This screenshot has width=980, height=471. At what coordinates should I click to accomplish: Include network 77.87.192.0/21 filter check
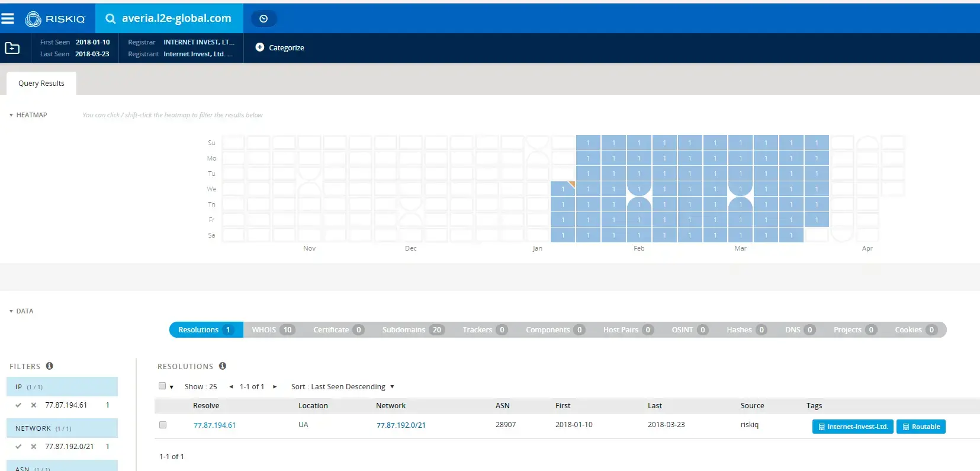[x=18, y=447]
